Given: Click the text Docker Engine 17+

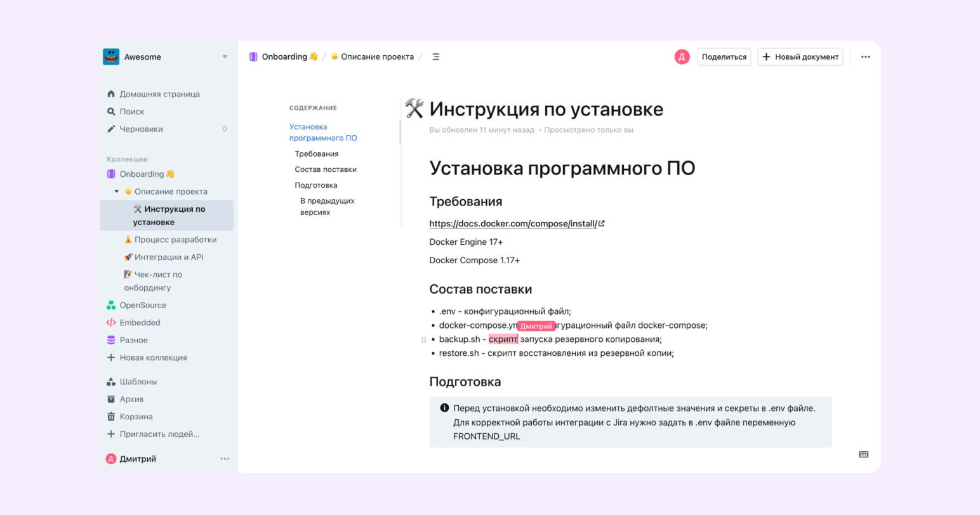Looking at the screenshot, I should [466, 242].
